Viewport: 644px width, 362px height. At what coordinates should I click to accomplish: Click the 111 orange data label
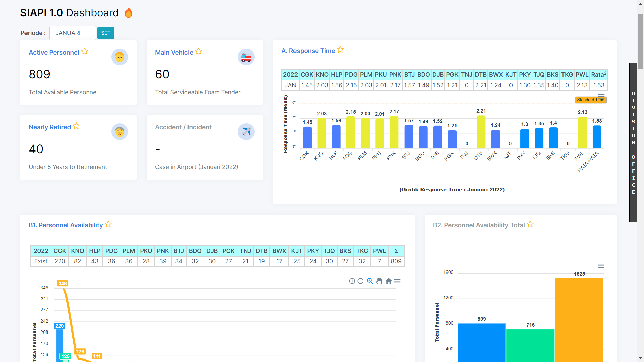(x=97, y=356)
